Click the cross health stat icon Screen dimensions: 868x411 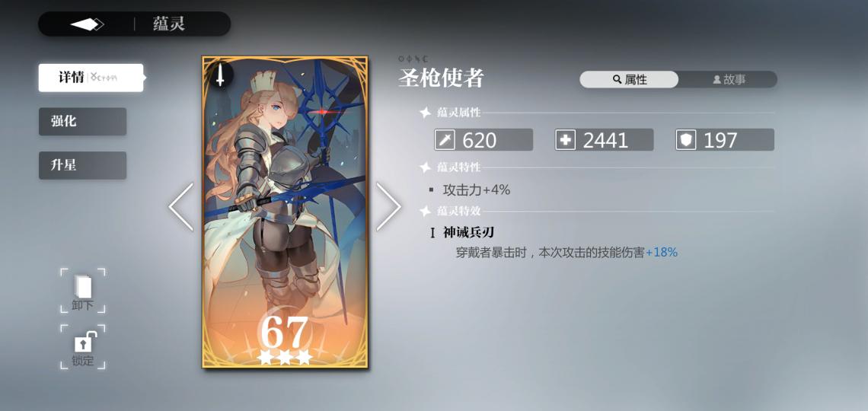pyautogui.click(x=565, y=140)
